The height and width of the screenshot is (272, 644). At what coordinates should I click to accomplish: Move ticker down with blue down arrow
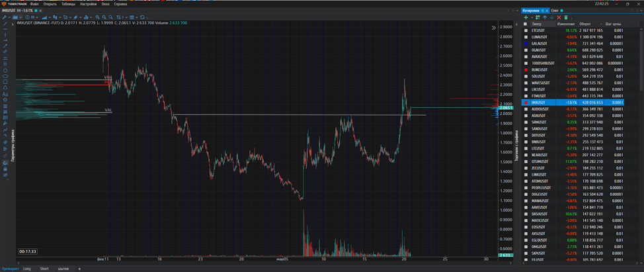click(552, 18)
